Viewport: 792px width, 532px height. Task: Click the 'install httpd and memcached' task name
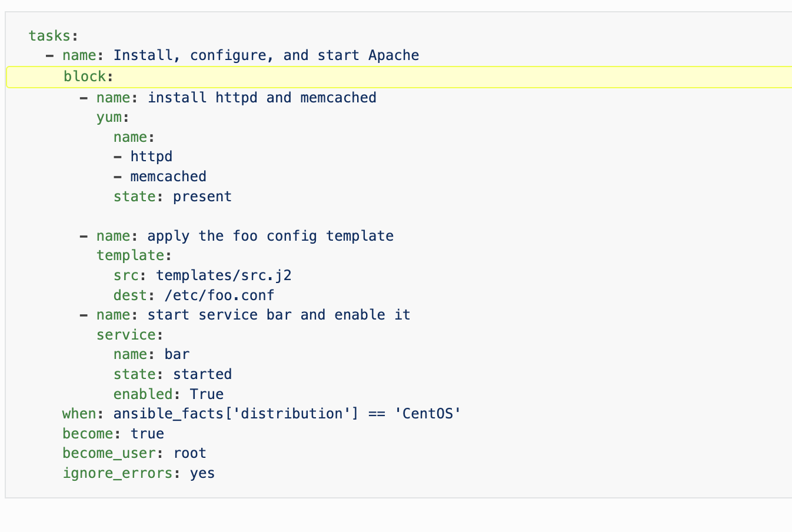click(262, 97)
